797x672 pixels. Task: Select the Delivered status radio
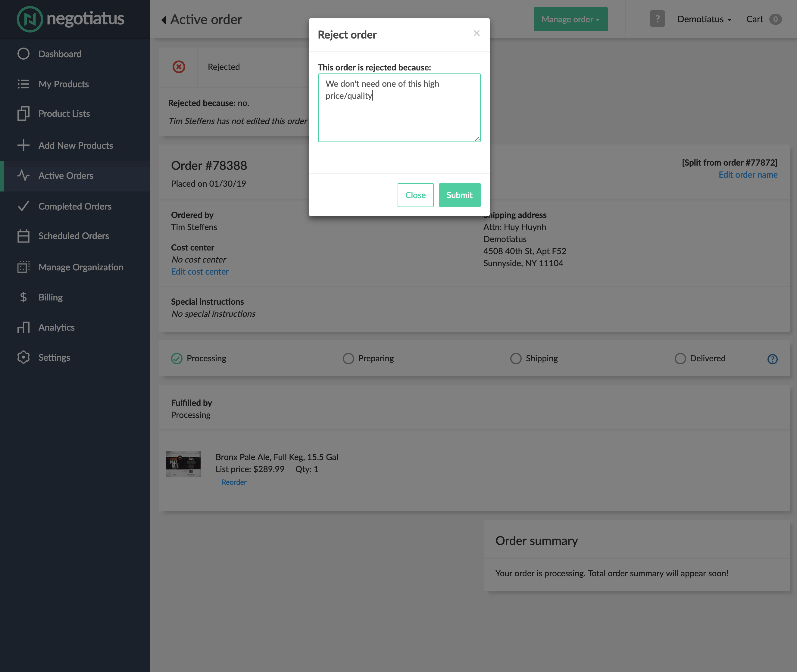pos(680,359)
